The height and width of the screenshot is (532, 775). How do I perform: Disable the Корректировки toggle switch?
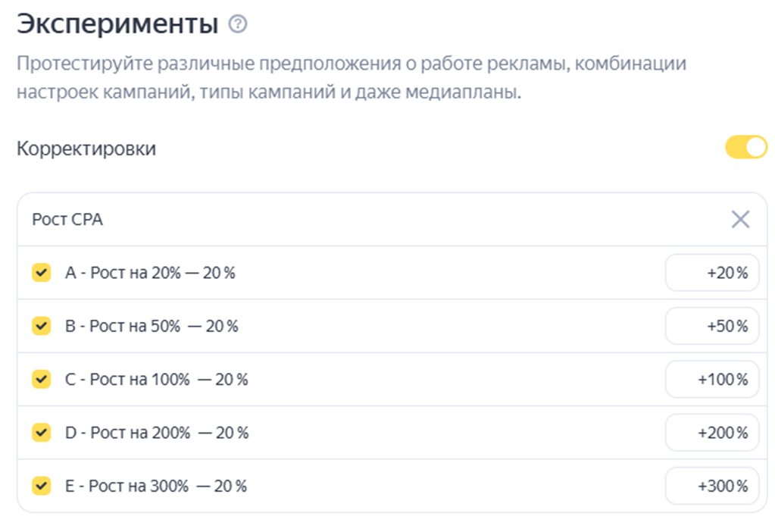tap(746, 148)
